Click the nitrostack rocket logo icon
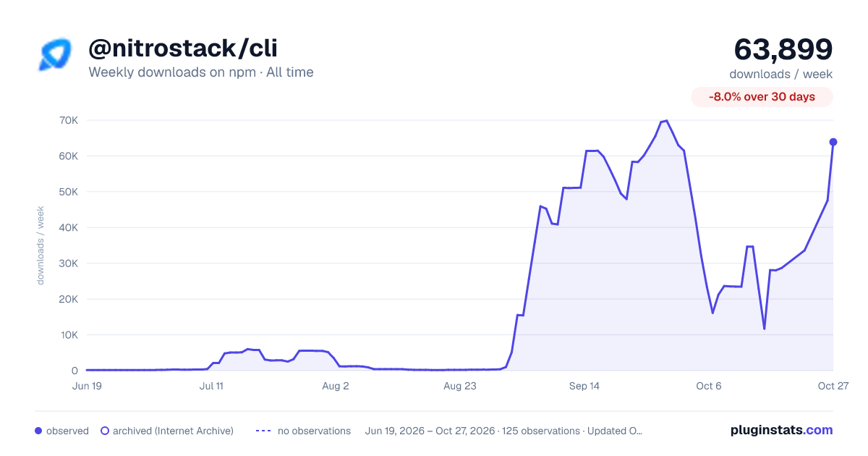The image size is (868, 456). (55, 55)
